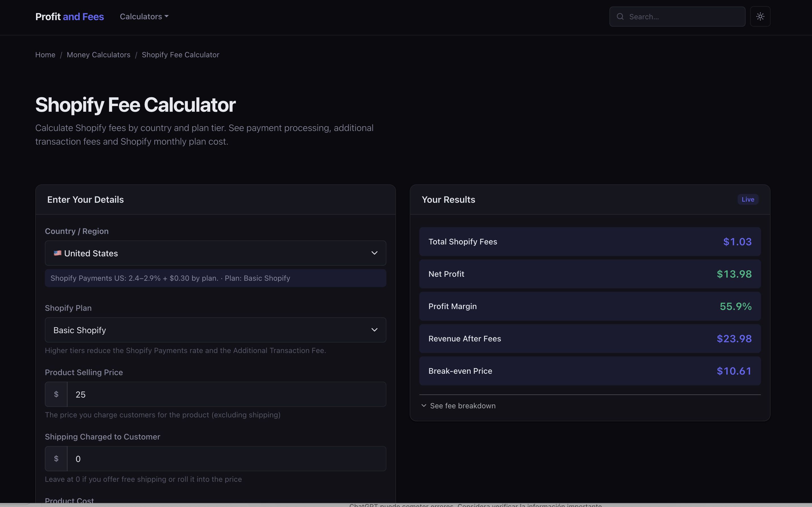The width and height of the screenshot is (812, 507).
Task: Select the Total Shopify Fees value $1.03
Action: pos(737,242)
